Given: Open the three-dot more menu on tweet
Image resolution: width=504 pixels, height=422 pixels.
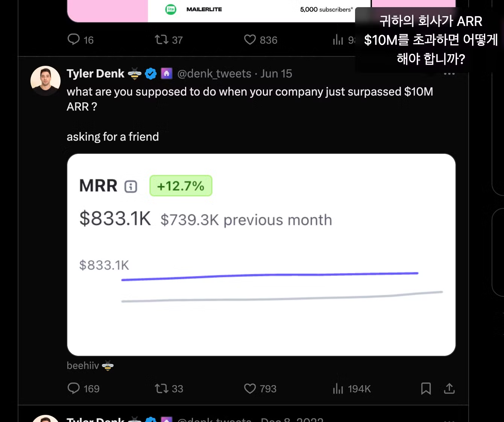Looking at the screenshot, I should pyautogui.click(x=449, y=74).
